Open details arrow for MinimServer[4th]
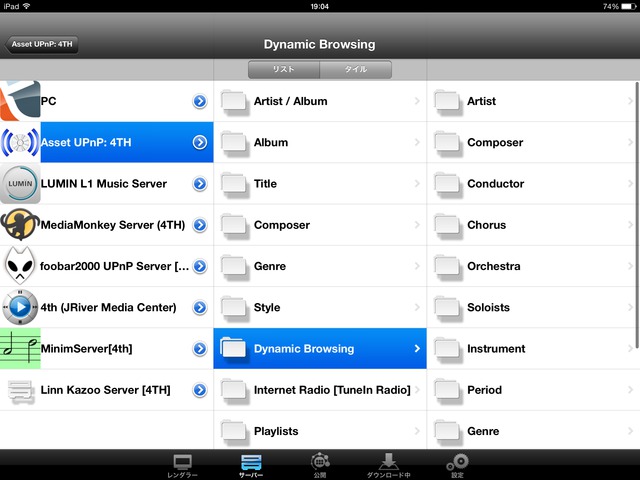Screen dimensions: 640x480 tap(200, 349)
